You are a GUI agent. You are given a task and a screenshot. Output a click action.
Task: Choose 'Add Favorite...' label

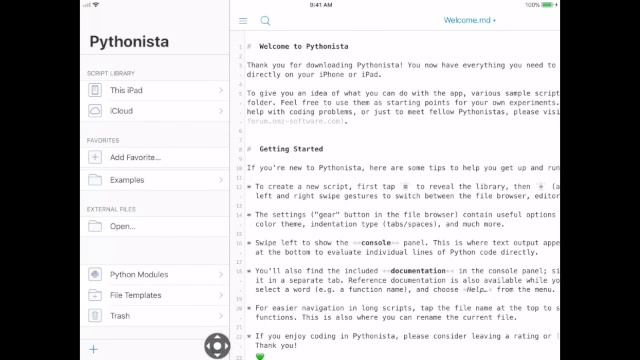pos(136,157)
